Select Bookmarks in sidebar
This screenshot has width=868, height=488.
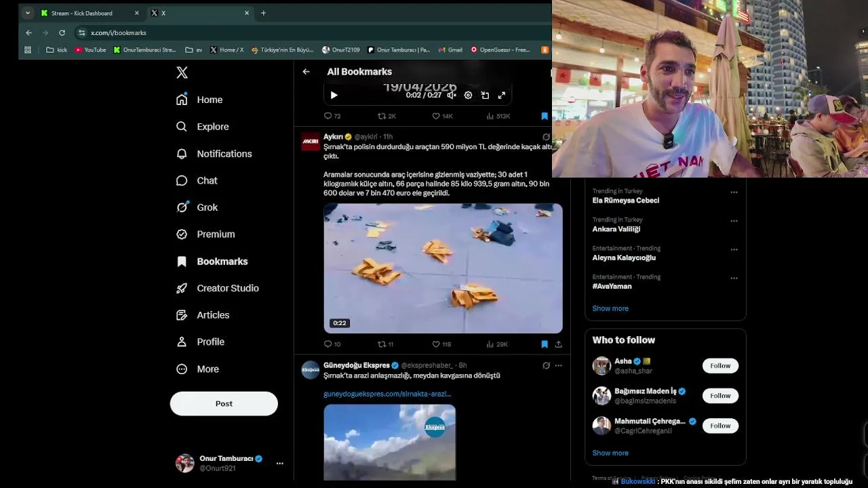212,261
